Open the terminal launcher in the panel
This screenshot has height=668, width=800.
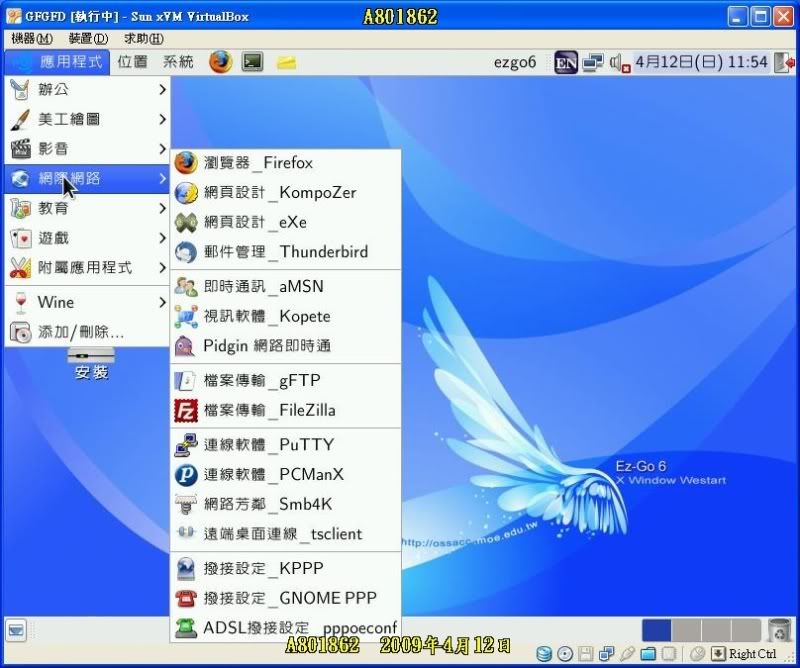click(253, 62)
